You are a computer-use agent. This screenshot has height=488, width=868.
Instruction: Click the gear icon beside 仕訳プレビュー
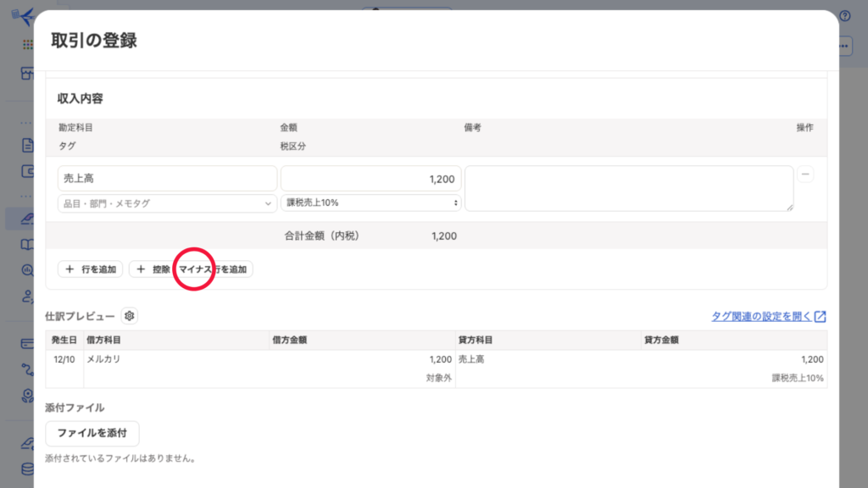pos(129,316)
